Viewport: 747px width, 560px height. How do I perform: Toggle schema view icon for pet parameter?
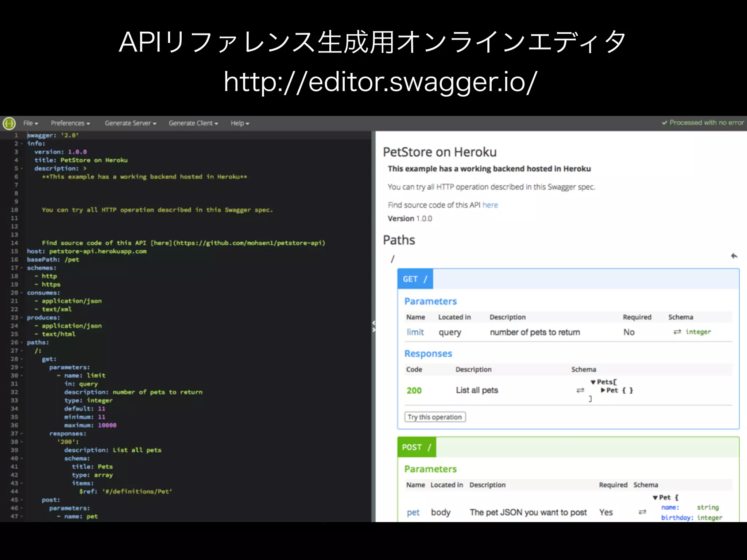coord(642,512)
